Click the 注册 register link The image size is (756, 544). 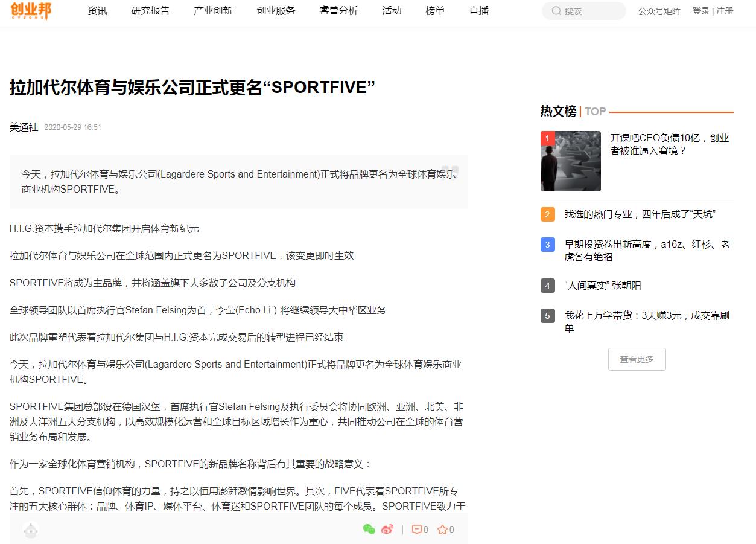725,11
